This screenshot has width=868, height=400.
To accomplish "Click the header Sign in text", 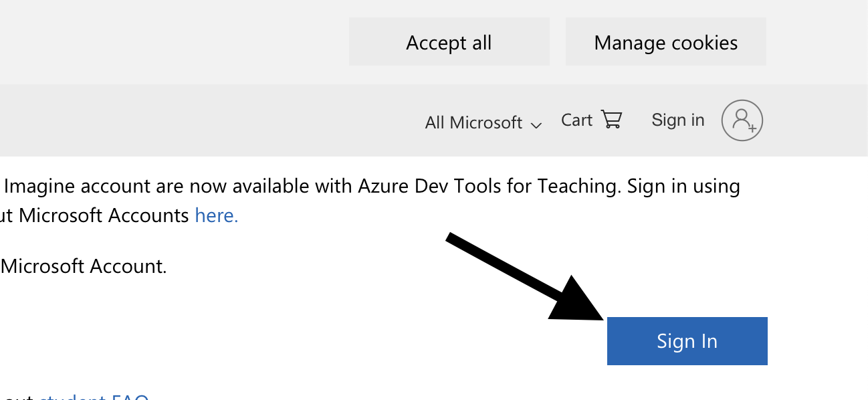I will [677, 120].
